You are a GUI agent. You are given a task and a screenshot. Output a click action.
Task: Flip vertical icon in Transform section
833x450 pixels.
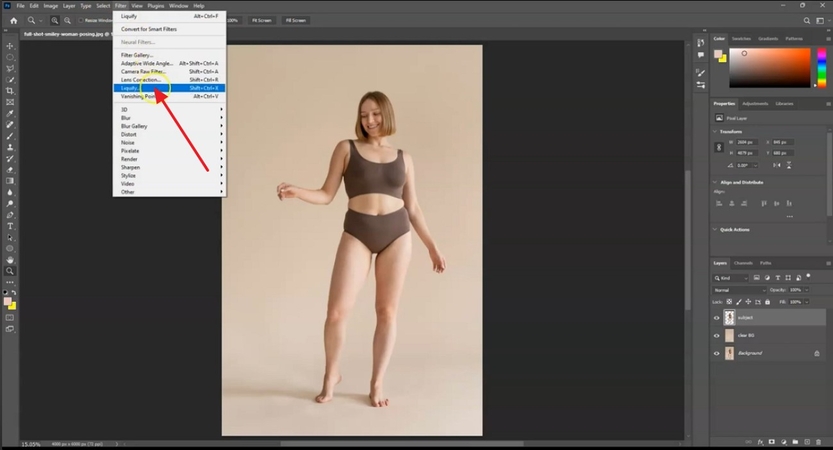point(789,165)
